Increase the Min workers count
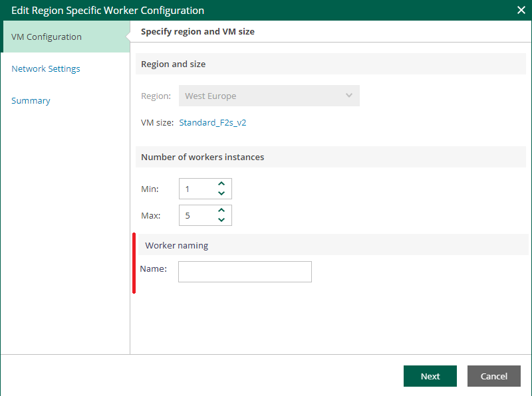 coord(221,184)
